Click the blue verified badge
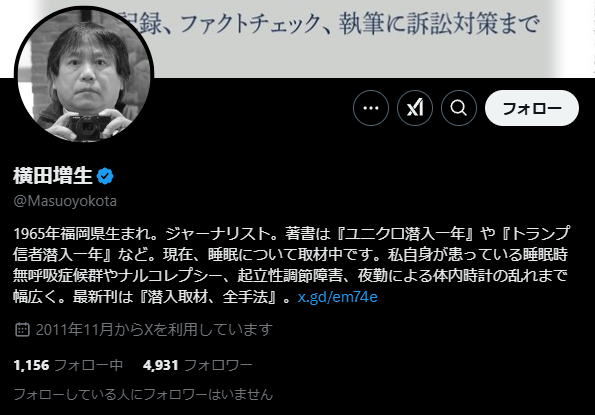The image size is (595, 415). (105, 176)
